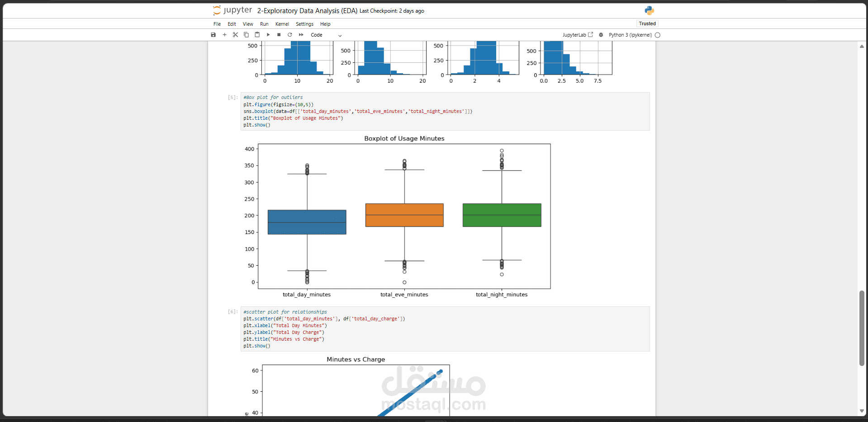
Task: Click the total_night_minutes axis label
Action: point(502,295)
